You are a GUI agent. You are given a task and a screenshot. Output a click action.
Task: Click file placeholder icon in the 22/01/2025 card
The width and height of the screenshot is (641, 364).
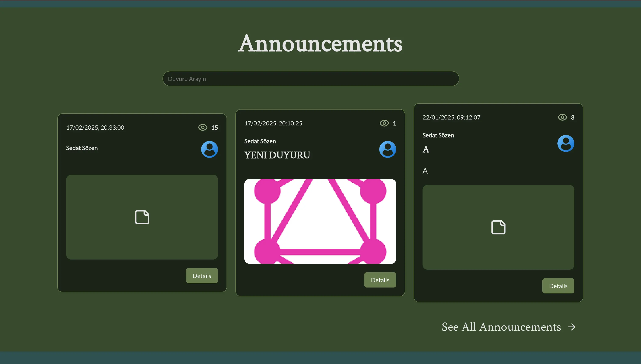click(498, 227)
